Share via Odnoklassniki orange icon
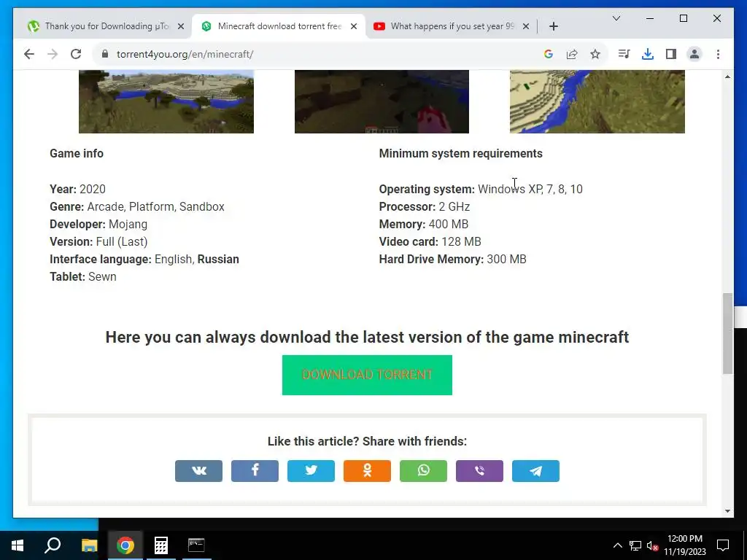This screenshot has width=747, height=560. point(368,470)
